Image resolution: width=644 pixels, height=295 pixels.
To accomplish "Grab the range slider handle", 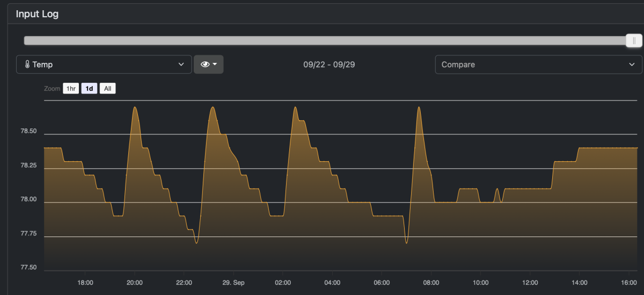I will 634,41.
